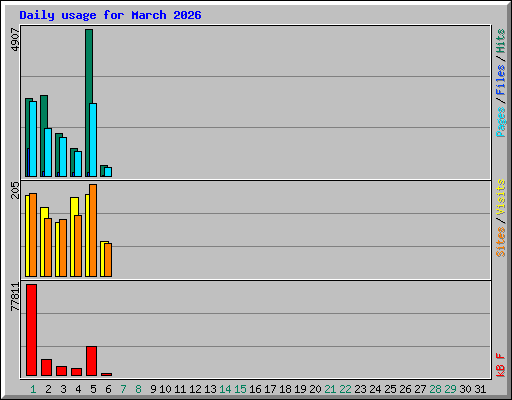Click day label 12 on the x-axis

coord(195,389)
